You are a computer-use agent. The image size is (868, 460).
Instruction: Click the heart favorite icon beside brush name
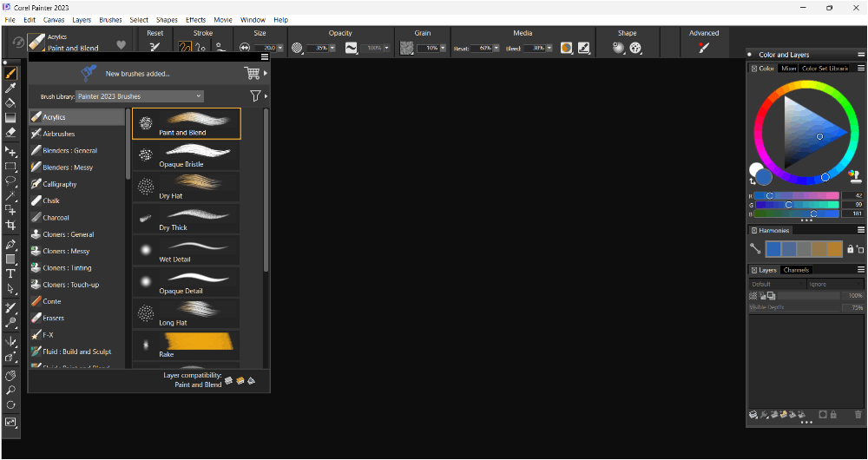pos(122,45)
